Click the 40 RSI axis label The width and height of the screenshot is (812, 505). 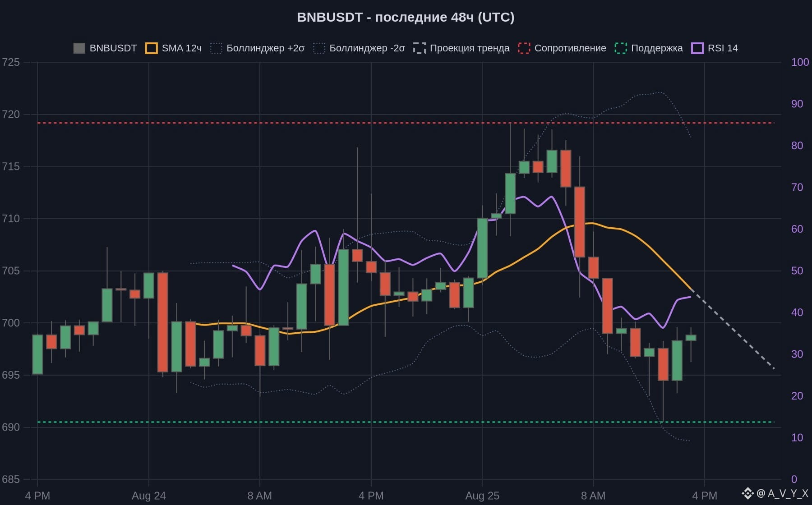click(x=797, y=312)
